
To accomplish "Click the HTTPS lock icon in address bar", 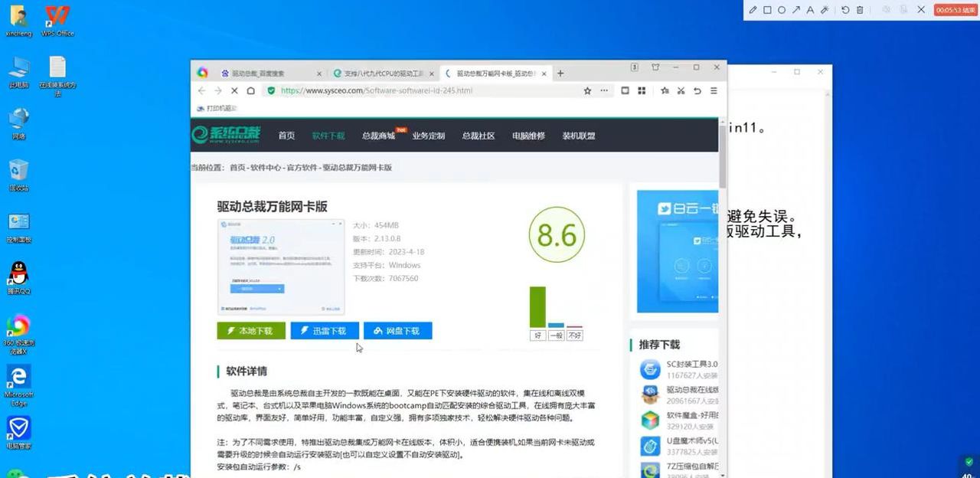I will (x=271, y=90).
